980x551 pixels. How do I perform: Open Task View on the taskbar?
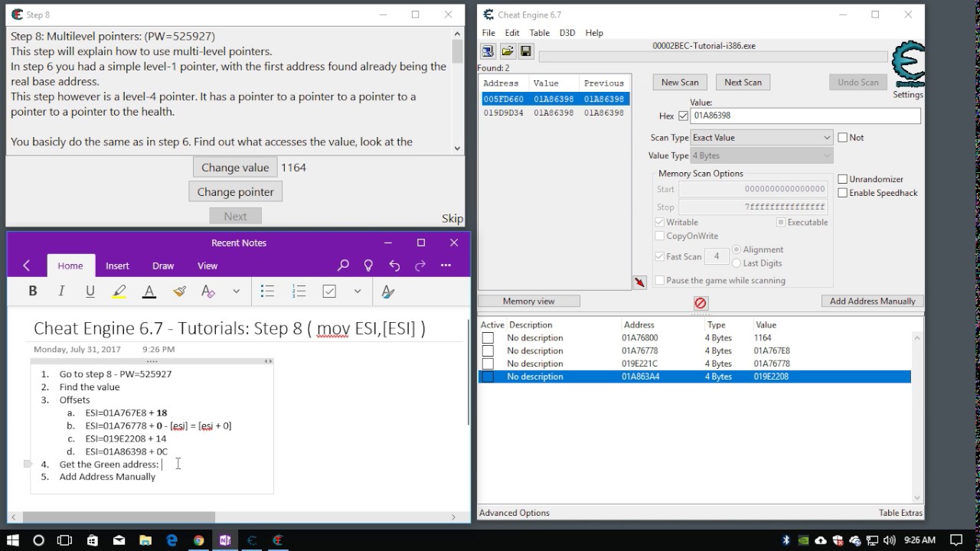(65, 540)
